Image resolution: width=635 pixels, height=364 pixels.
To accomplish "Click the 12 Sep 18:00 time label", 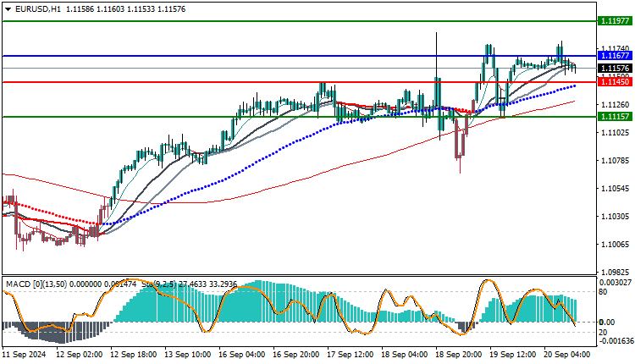I will coord(133,355).
